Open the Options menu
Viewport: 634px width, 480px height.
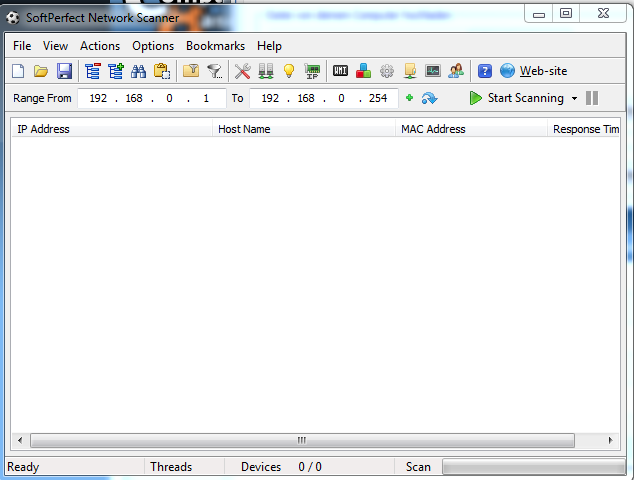(153, 46)
